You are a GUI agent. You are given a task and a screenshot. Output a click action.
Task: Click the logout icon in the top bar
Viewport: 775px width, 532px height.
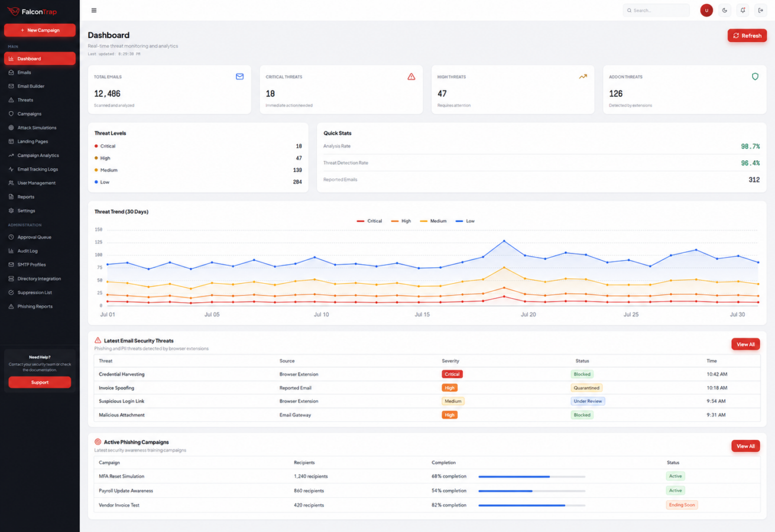[761, 10]
